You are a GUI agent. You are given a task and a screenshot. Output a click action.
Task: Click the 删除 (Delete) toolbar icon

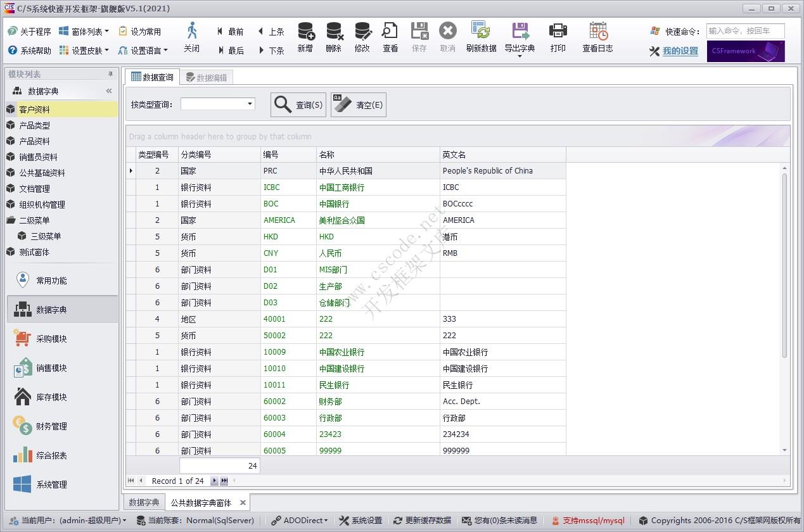[x=333, y=38]
